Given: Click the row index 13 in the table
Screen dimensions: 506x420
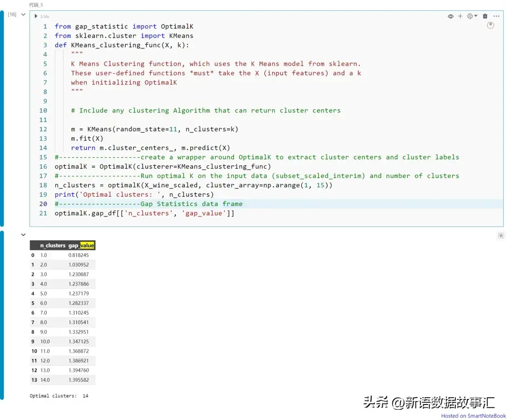Looking at the screenshot, I should (34, 380).
